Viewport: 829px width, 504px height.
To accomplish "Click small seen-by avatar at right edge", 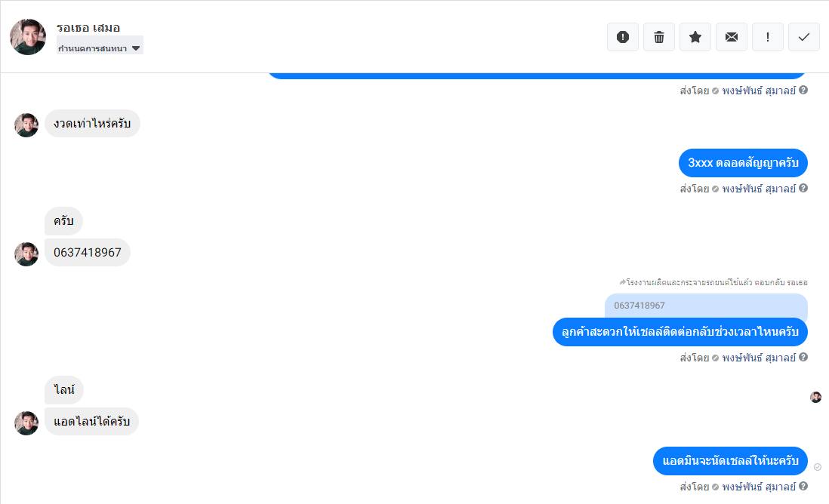I will [815, 398].
